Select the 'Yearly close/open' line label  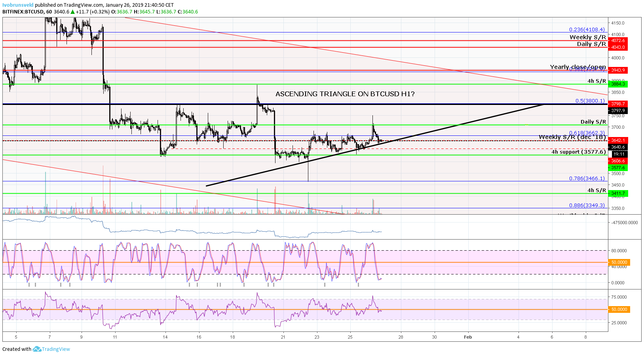click(578, 67)
